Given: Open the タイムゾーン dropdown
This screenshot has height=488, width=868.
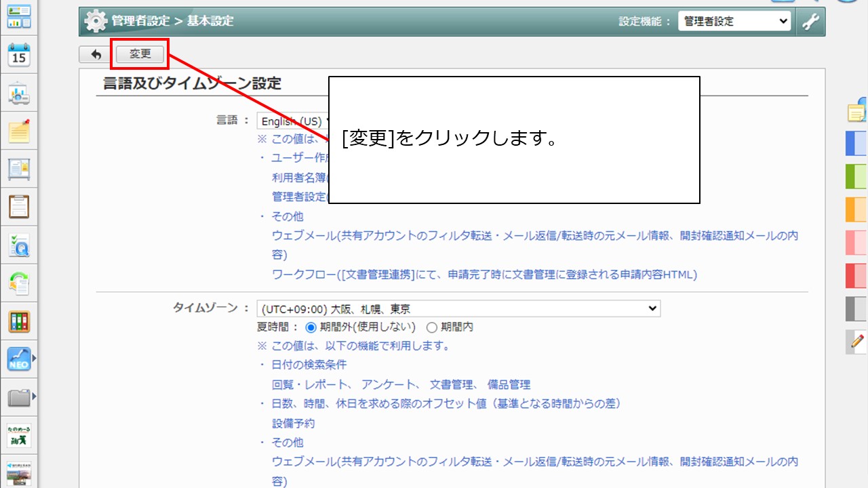Looking at the screenshot, I should pos(458,309).
